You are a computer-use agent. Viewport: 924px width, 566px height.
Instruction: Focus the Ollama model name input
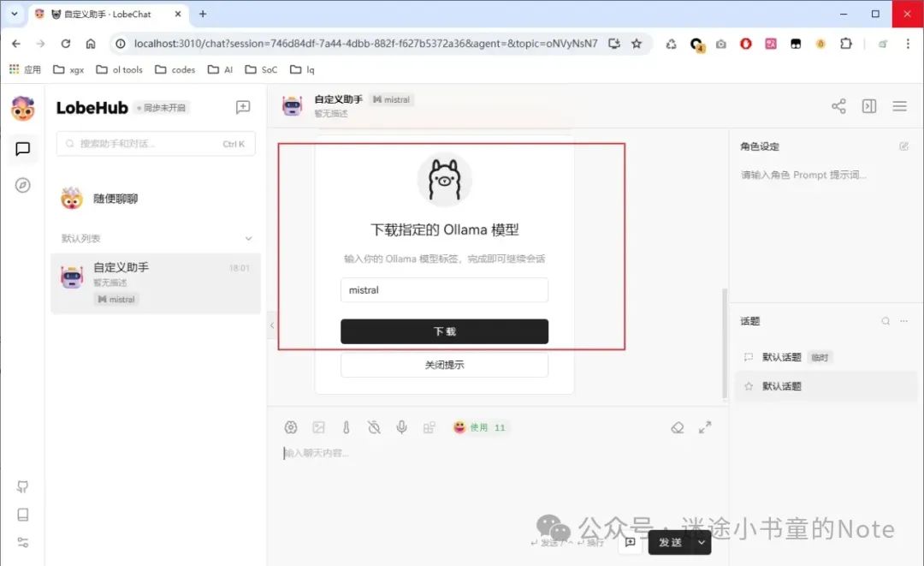pyautogui.click(x=444, y=290)
